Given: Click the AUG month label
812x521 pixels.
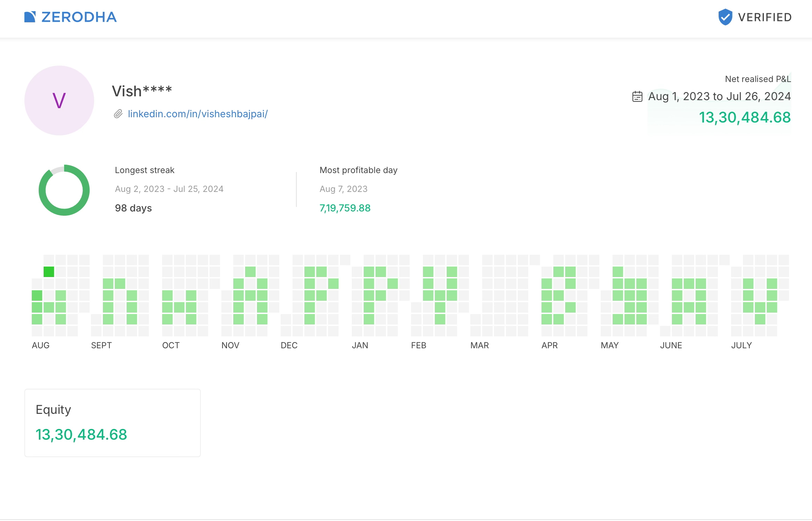Looking at the screenshot, I should point(41,345).
